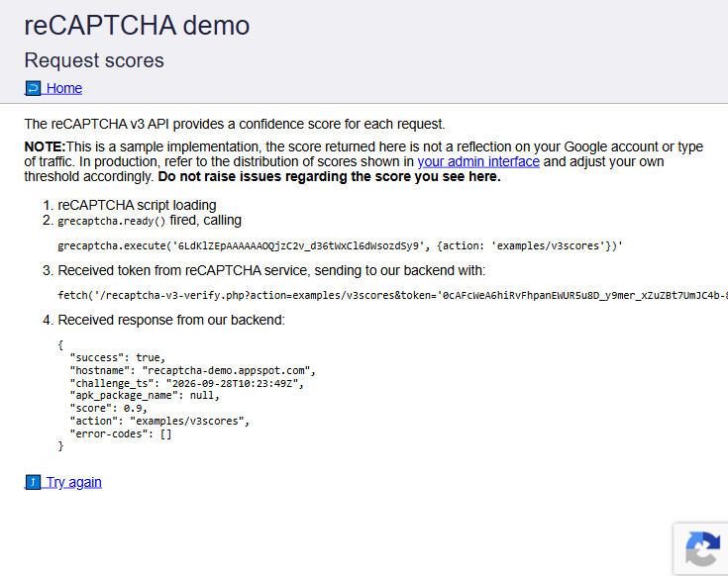This screenshot has width=728, height=576.
Task: Click the "hostname" recaptcha-demo.appspot.com line
Action: click(x=193, y=370)
